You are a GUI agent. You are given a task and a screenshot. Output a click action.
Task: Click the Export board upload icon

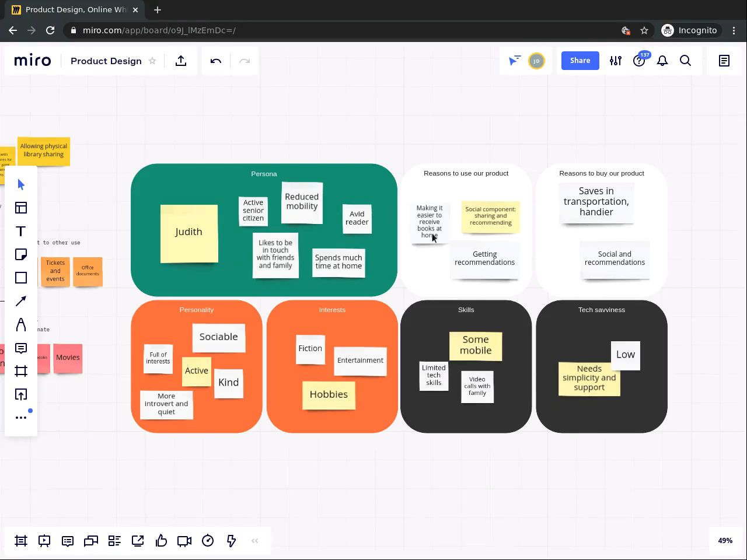tap(181, 61)
